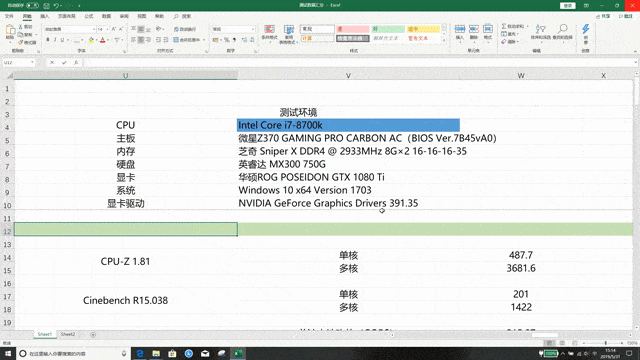Open the number format combo box
This screenshot has height=360, width=640.
tap(233, 29)
